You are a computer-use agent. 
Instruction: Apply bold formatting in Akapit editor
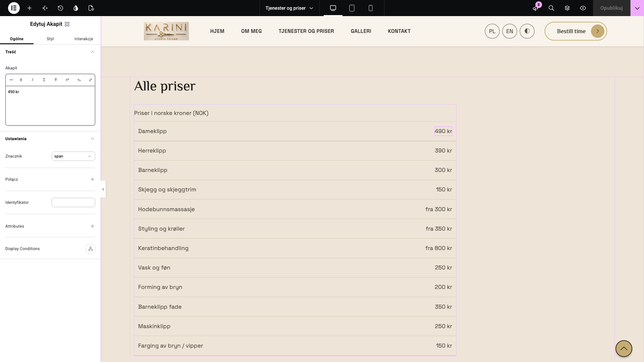tap(21, 80)
